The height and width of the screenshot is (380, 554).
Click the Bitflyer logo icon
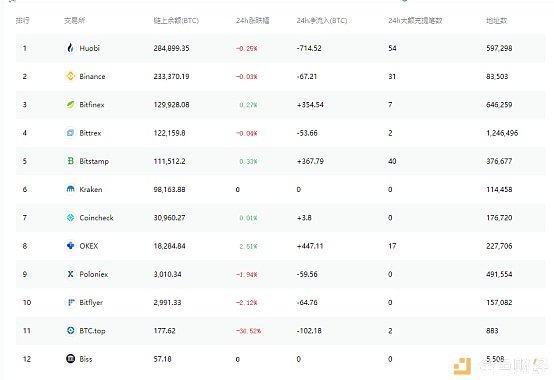71,302
